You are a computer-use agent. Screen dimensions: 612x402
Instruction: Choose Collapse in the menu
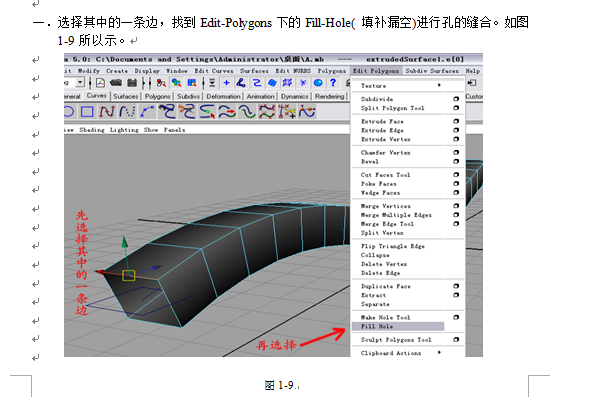pyautogui.click(x=375, y=255)
